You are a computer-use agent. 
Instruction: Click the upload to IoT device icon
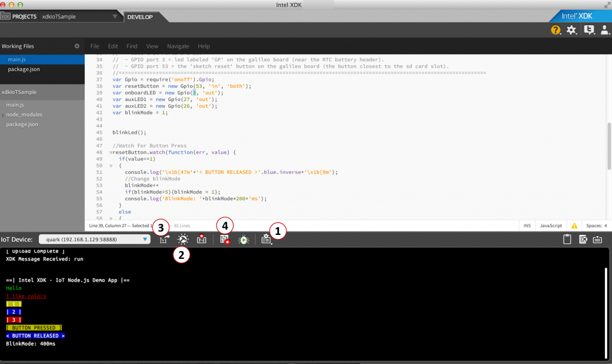(x=164, y=240)
